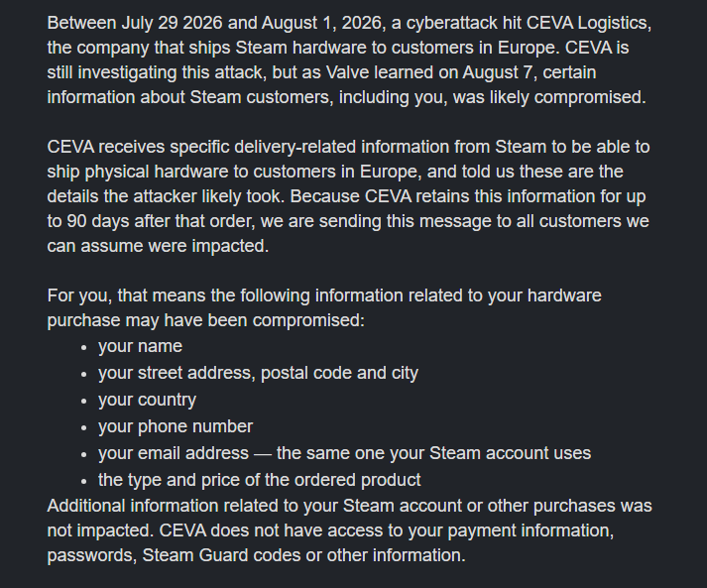Click the opening line starting 'Between July 29 2026'
This screenshot has height=588, width=707.
(349, 23)
